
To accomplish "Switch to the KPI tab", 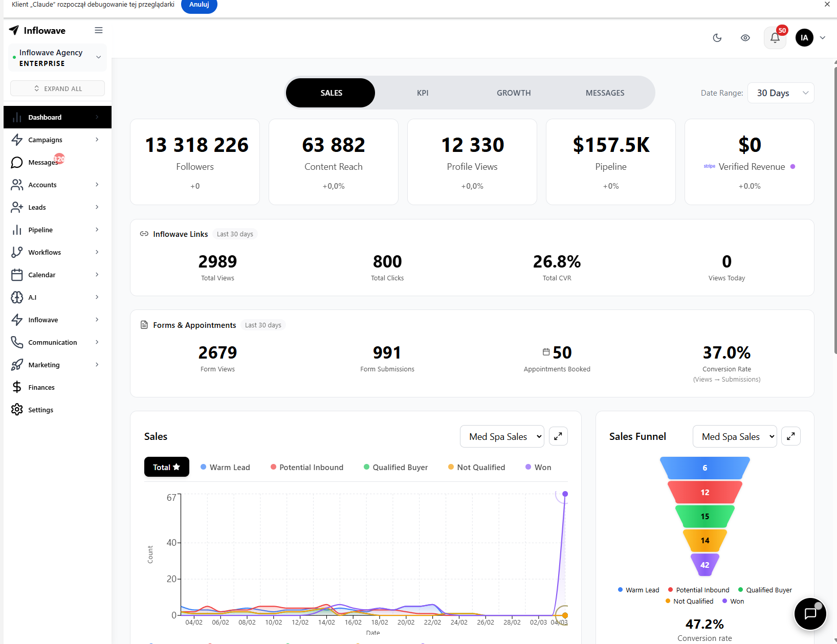I will pos(423,93).
